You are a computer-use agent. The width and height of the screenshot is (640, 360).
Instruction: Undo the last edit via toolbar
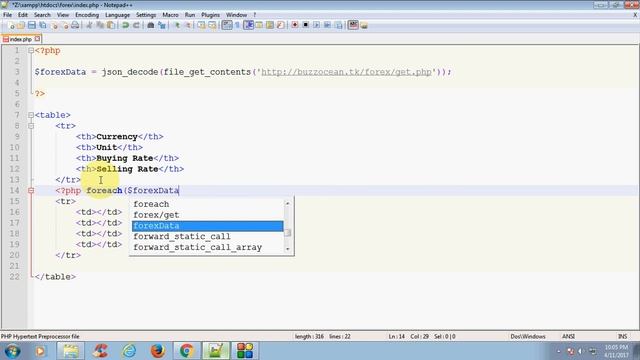(x=125, y=25)
